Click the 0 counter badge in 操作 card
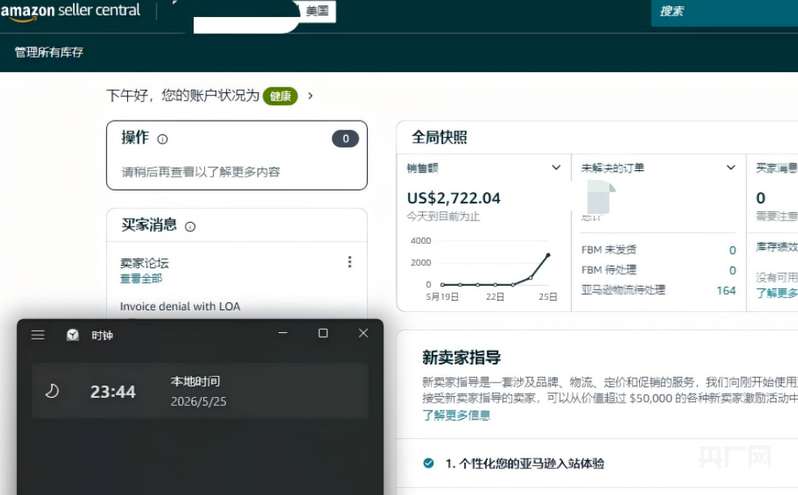Viewport: 798px width, 495px height. coord(346,138)
